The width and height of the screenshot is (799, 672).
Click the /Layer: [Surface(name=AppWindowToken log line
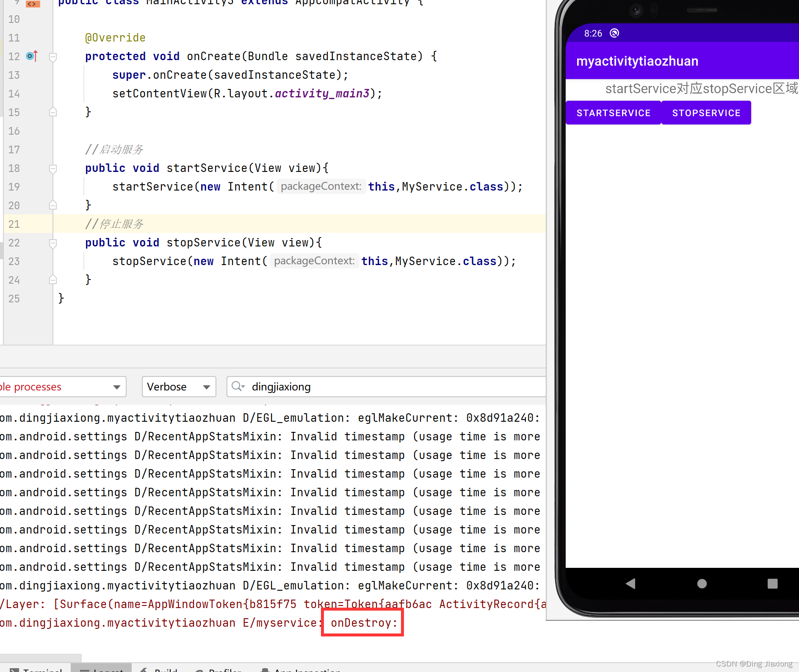coord(273,604)
